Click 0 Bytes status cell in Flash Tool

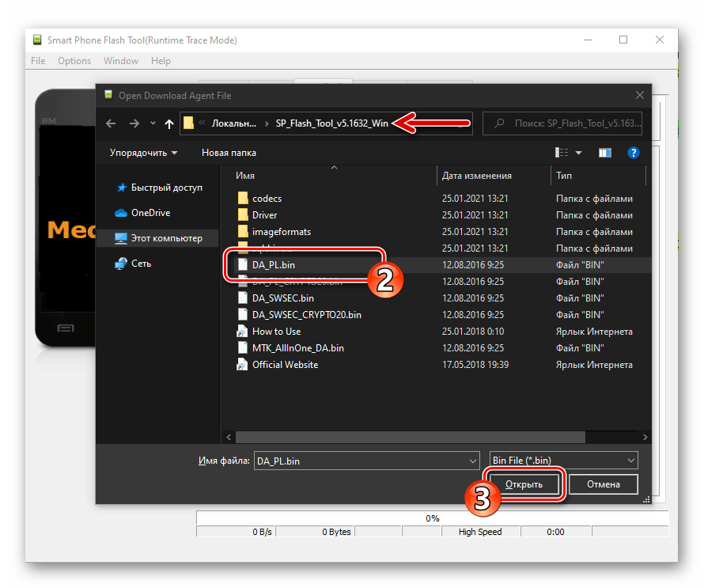[316, 531]
